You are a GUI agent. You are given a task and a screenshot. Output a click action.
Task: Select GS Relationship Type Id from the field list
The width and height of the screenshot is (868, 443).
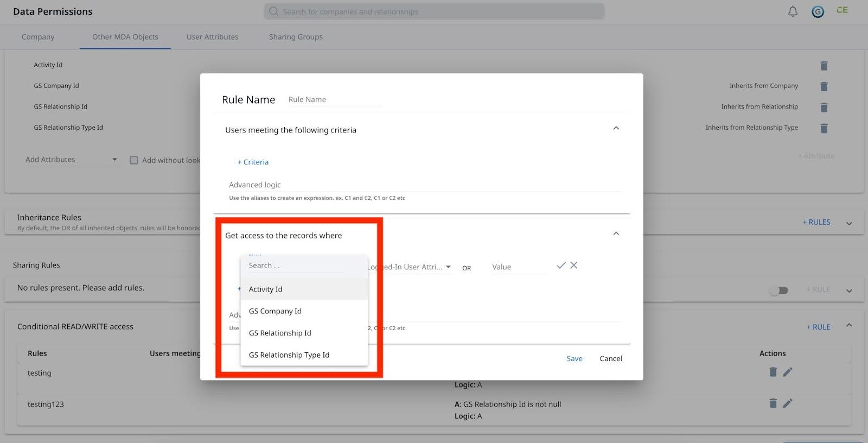304,355
